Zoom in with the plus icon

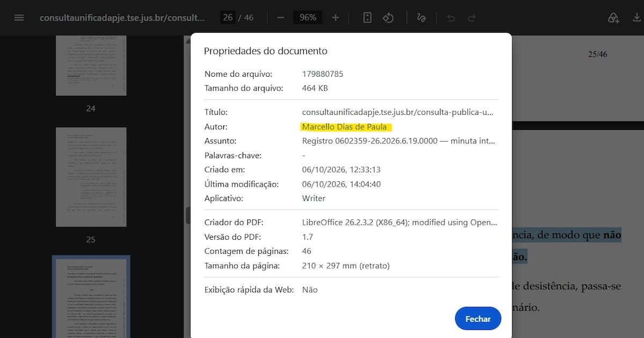pos(335,18)
